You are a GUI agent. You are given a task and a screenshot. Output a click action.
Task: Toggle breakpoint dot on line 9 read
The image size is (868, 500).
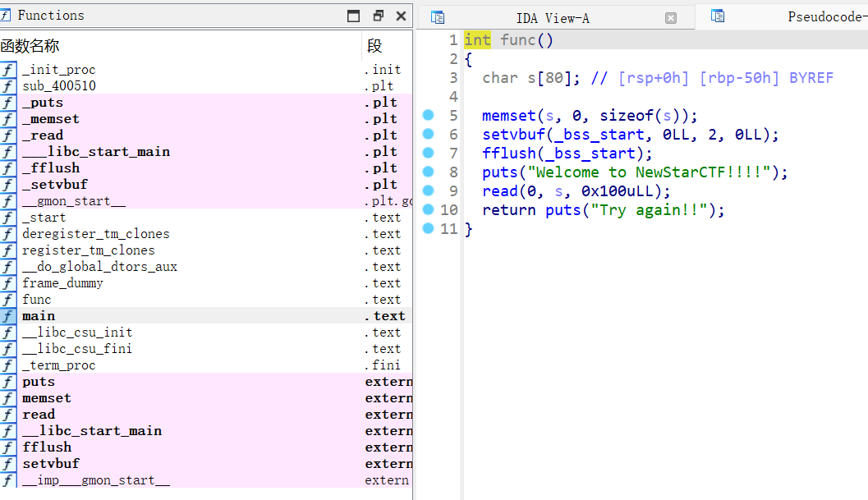click(x=428, y=190)
